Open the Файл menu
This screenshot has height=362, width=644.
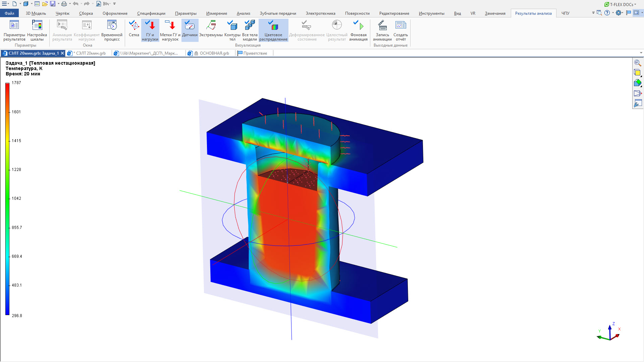[9, 13]
